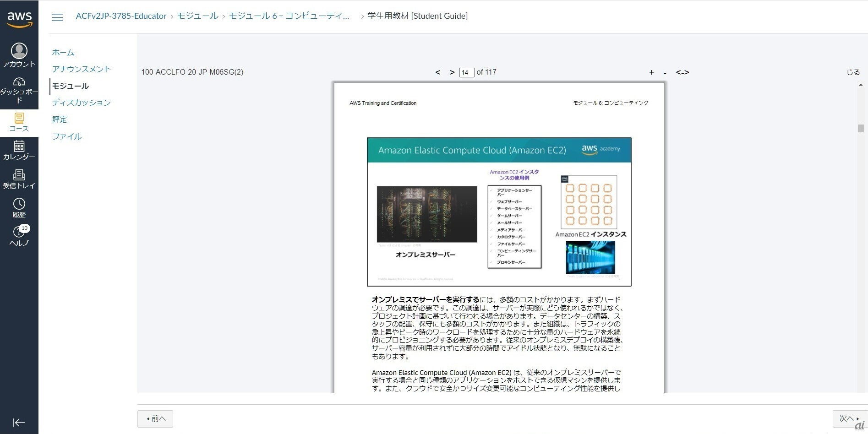Open the 受信トレイ inbox
The width and height of the screenshot is (868, 434).
tap(19, 179)
